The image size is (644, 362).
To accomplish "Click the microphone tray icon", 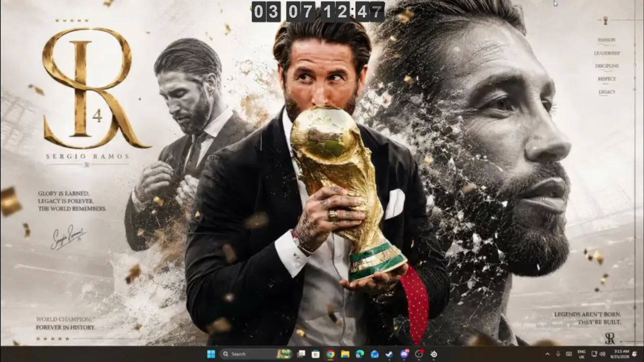I will [558, 354].
